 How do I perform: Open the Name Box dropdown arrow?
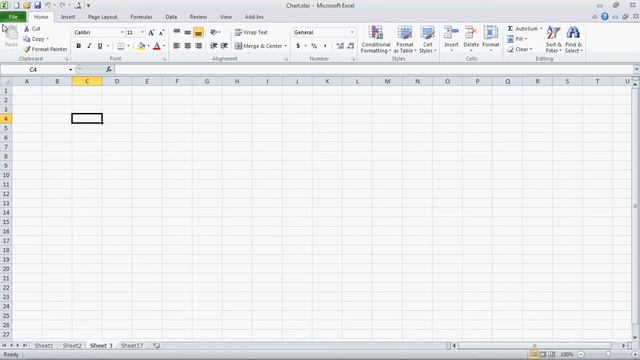pos(70,69)
